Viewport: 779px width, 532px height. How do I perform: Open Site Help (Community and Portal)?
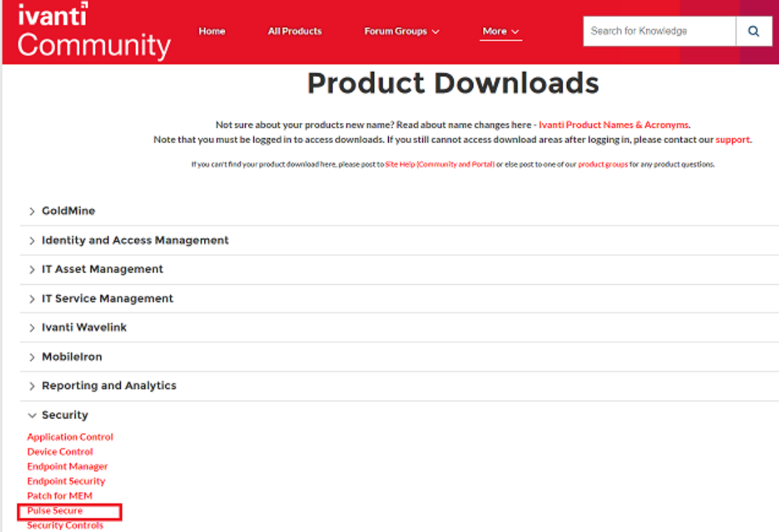(x=440, y=164)
